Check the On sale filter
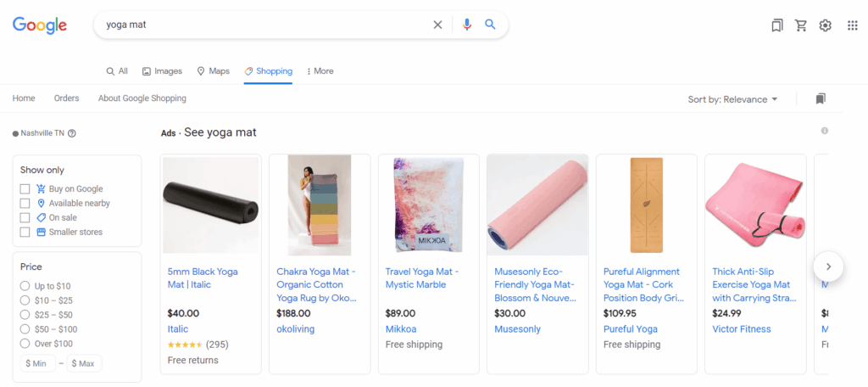This screenshot has height=387, width=868. 25,218
